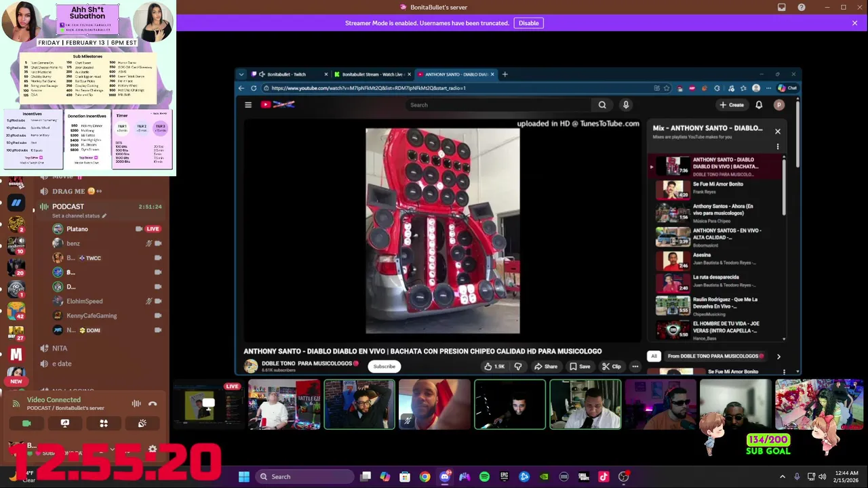Open more video actions three-dot menu
The image size is (868, 488).
coord(635,367)
